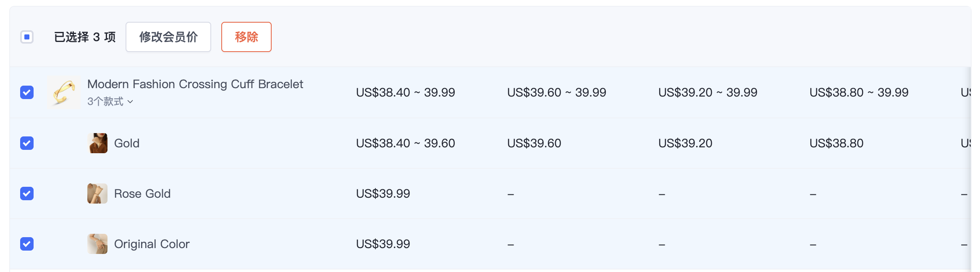Image resolution: width=980 pixels, height=272 pixels.
Task: Toggle the select-all checkbox in header
Action: pyautogui.click(x=27, y=37)
